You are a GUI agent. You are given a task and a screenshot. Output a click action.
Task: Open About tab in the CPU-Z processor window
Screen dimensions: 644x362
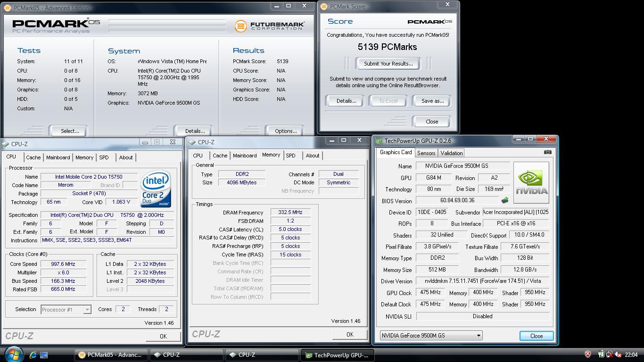126,157
